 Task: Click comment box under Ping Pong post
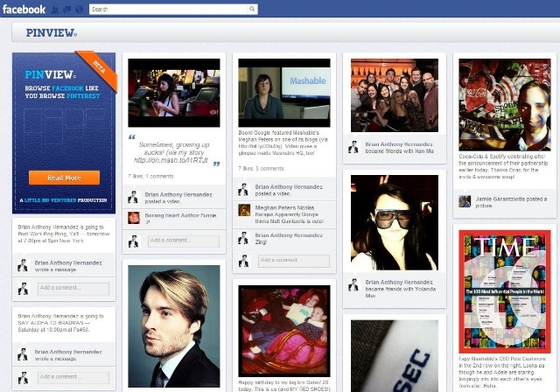(73, 288)
